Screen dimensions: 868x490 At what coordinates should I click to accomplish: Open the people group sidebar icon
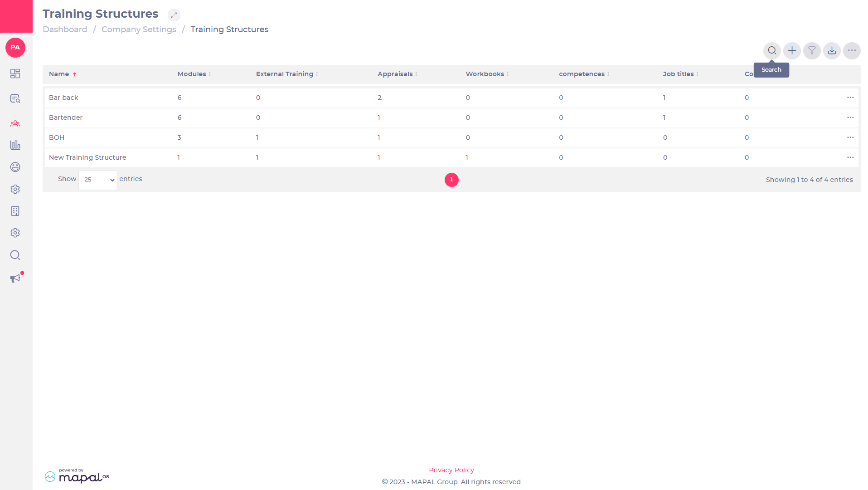(15, 123)
